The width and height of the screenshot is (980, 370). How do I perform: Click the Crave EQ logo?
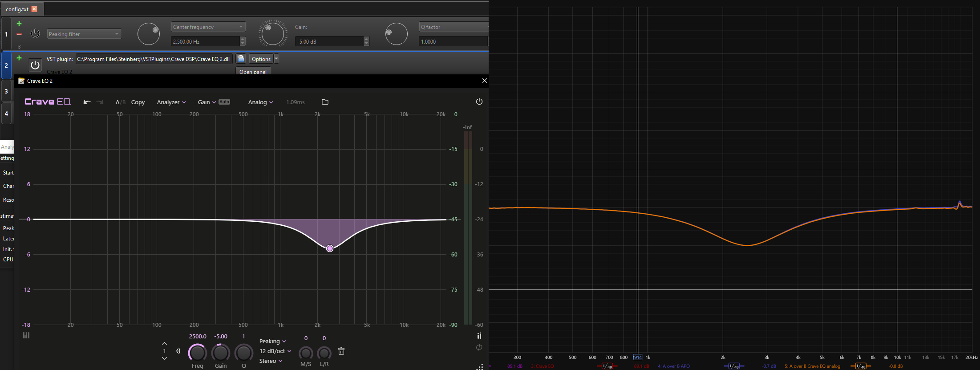48,102
